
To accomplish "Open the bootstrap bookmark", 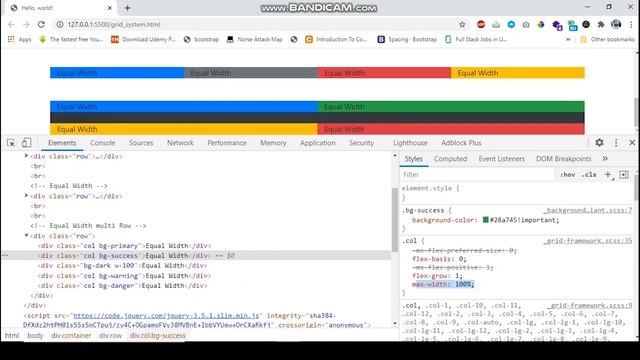I will click(x=201, y=39).
